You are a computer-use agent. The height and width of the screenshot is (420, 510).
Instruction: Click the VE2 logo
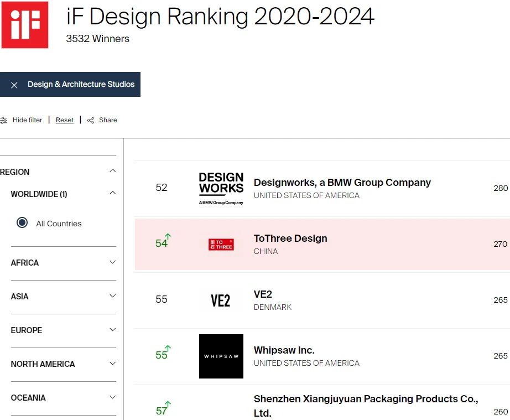[220, 300]
